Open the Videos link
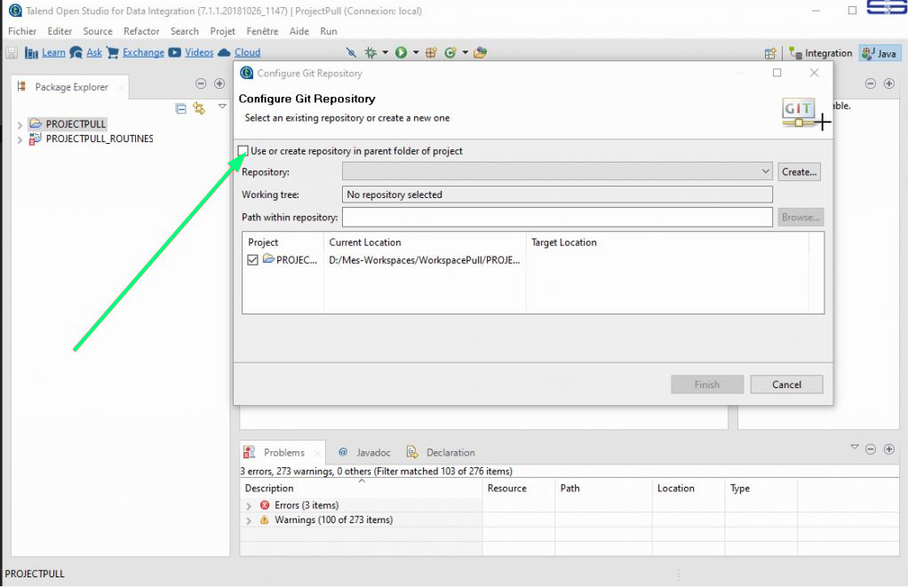The height and width of the screenshot is (588, 908). [x=199, y=52]
